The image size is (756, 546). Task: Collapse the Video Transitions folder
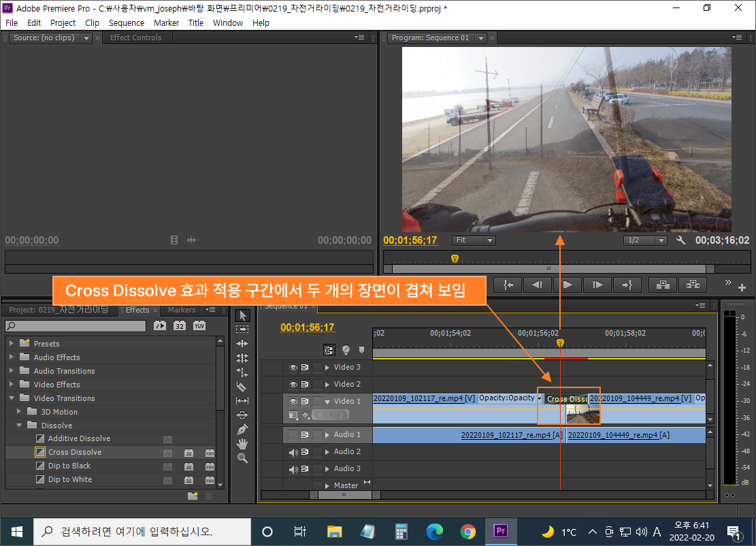pos(11,398)
